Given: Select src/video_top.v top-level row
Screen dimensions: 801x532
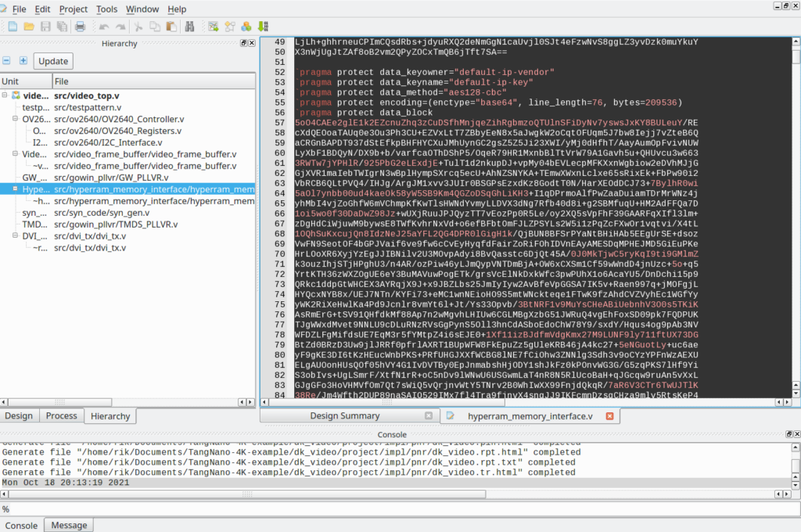Looking at the screenshot, I should click(x=128, y=95).
